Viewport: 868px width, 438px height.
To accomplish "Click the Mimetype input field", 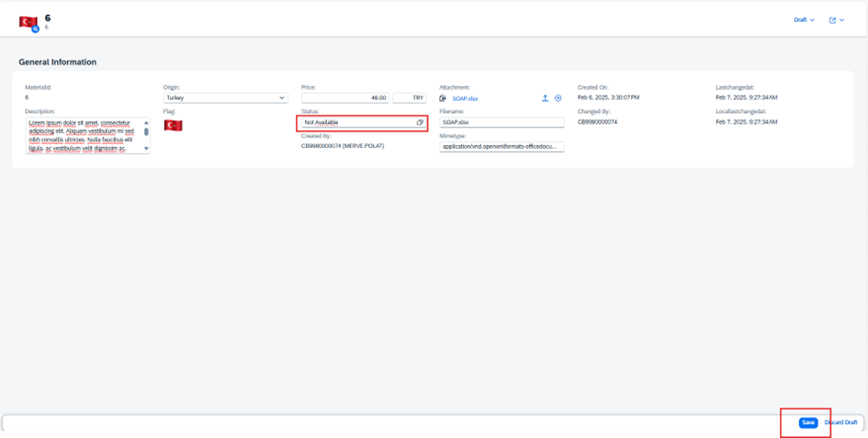I will click(501, 146).
